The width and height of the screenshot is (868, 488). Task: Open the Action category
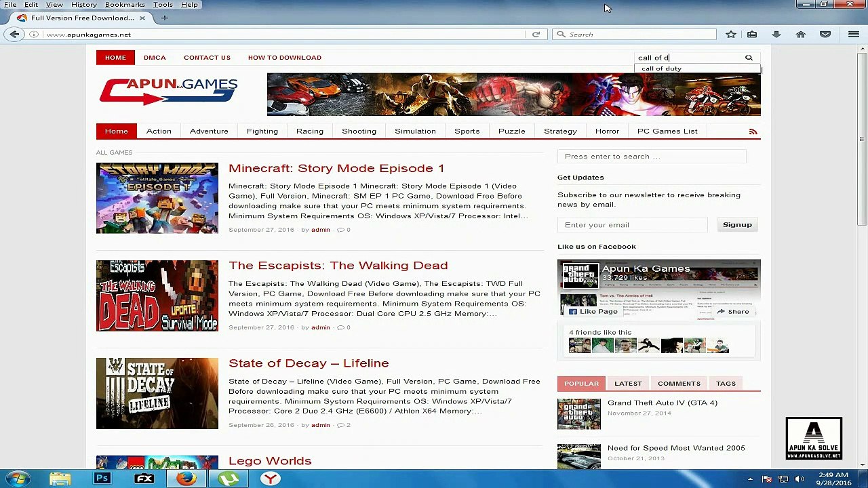(159, 131)
